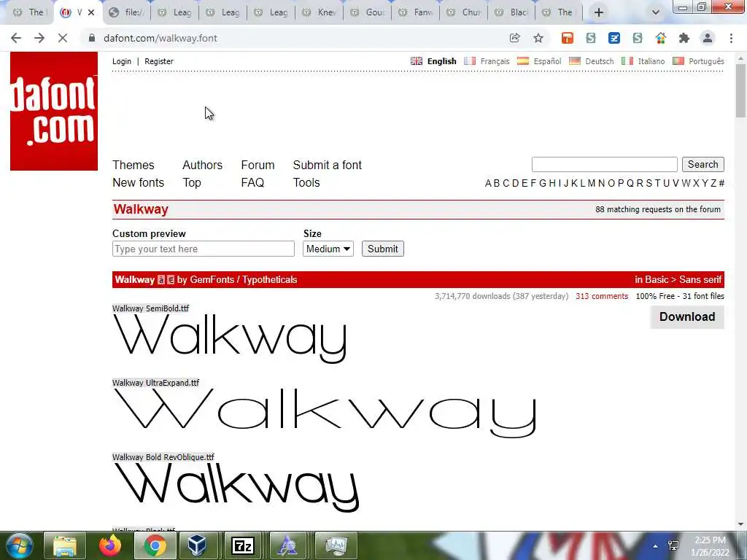747x560 pixels.
Task: Click the dafont.com logo
Action: 54,111
